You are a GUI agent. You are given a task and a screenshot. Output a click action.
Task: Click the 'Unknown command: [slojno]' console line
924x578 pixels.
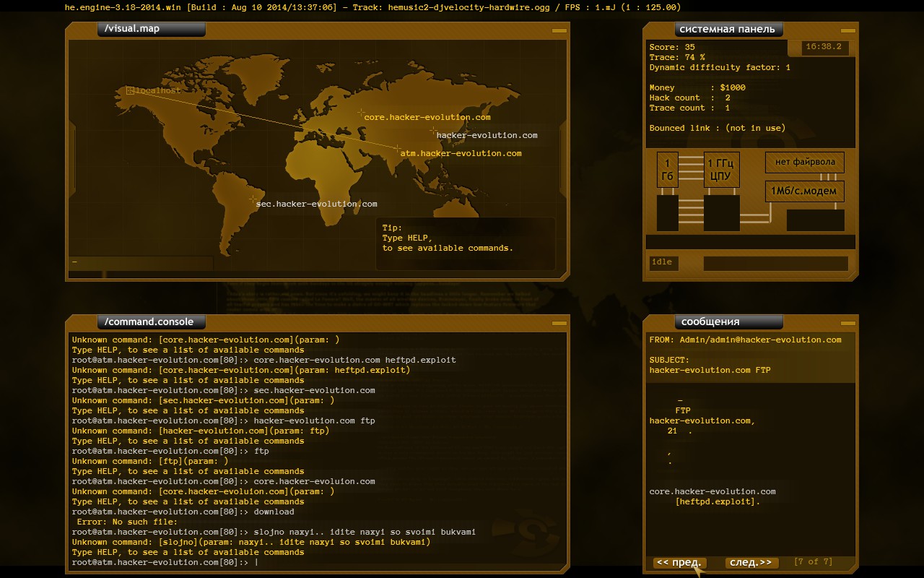click(x=251, y=542)
